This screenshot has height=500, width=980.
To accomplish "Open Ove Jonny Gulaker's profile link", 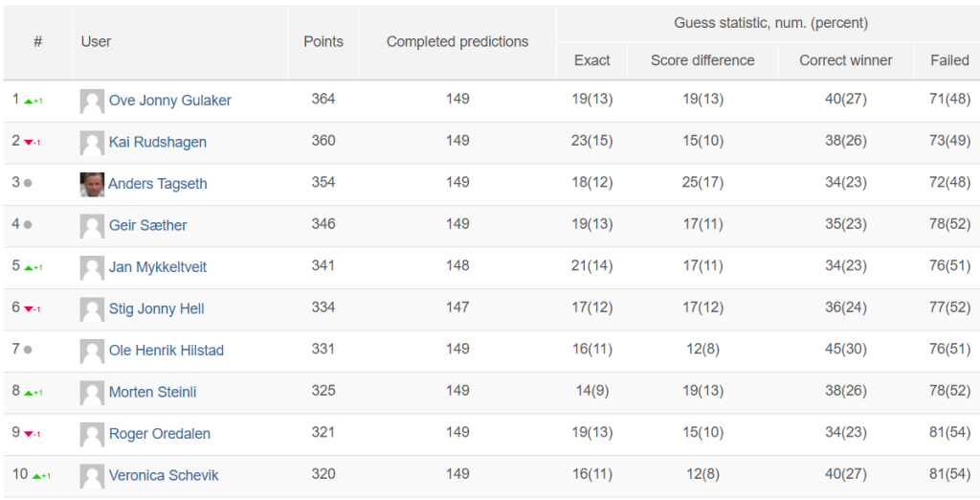I will 170,101.
